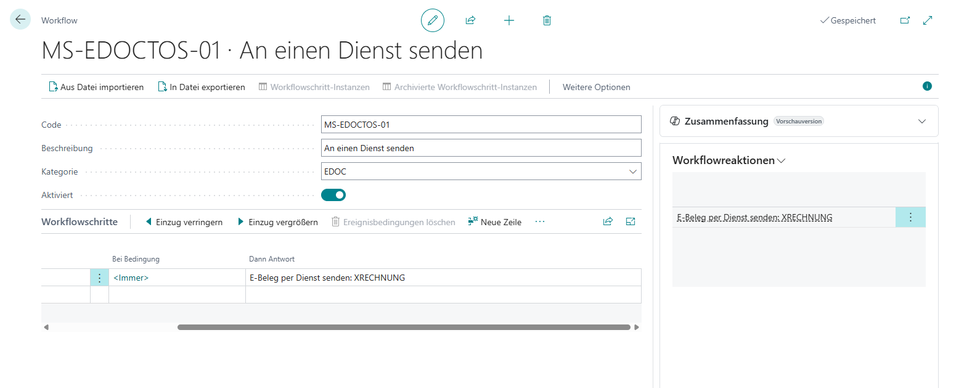Share the Workflowschritte list icon
This screenshot has width=980, height=388.
(x=608, y=221)
